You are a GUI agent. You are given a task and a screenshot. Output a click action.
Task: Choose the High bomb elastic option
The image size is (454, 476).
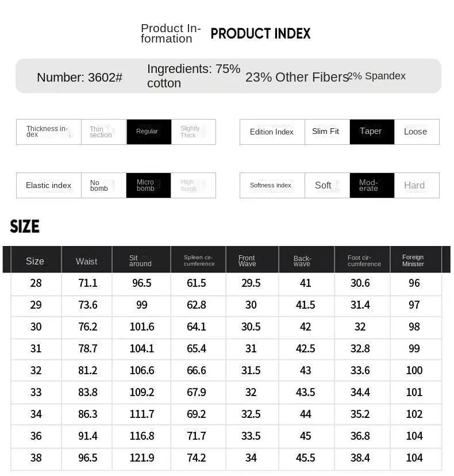coord(193,186)
